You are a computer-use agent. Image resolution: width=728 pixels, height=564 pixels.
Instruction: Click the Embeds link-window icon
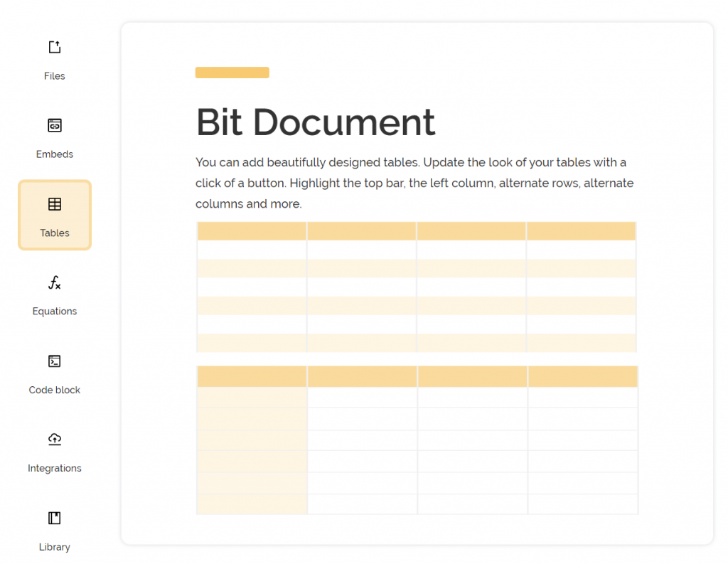(x=54, y=125)
